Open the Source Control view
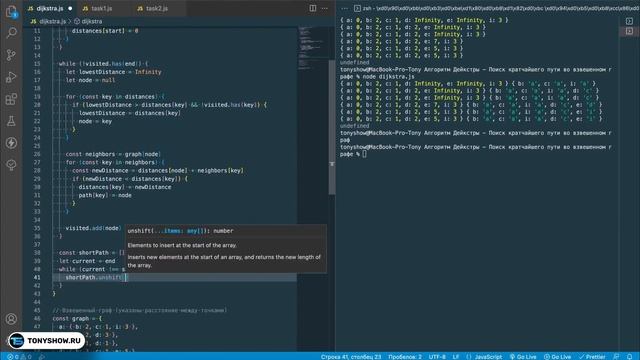 pyautogui.click(x=11, y=55)
